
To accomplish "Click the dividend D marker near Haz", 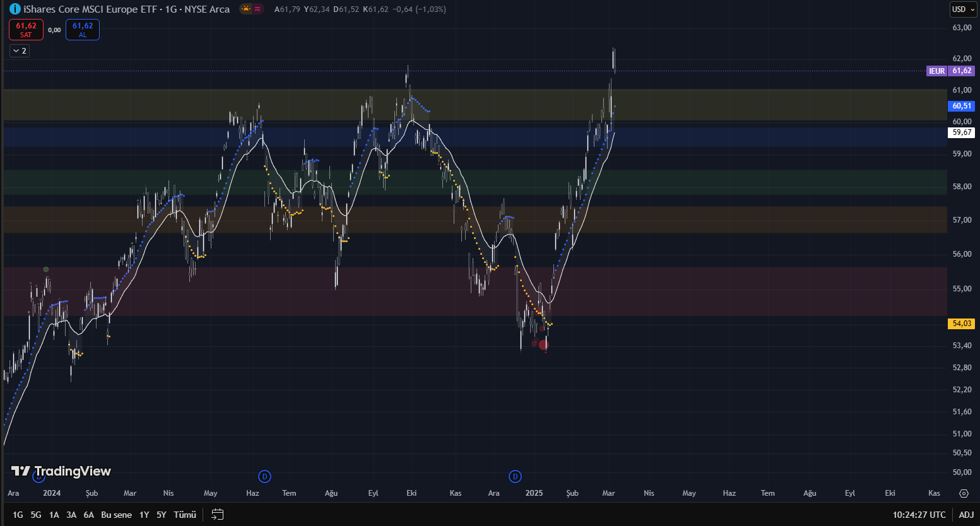I will coord(265,476).
